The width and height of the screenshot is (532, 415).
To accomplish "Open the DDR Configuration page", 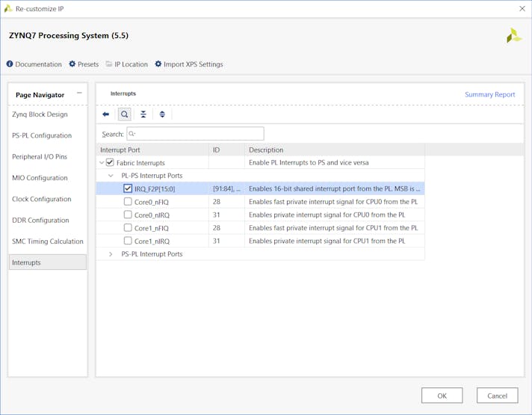I will pos(40,220).
